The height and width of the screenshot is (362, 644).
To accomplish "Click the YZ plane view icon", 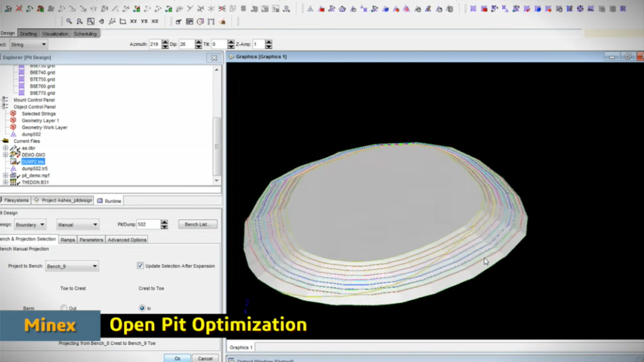I will [144, 21].
